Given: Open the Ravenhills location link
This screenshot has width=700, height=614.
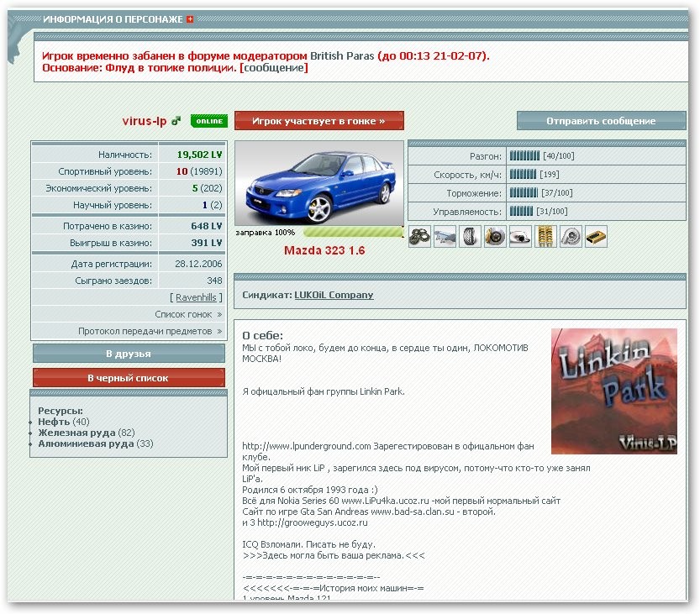Looking at the screenshot, I should [196, 297].
